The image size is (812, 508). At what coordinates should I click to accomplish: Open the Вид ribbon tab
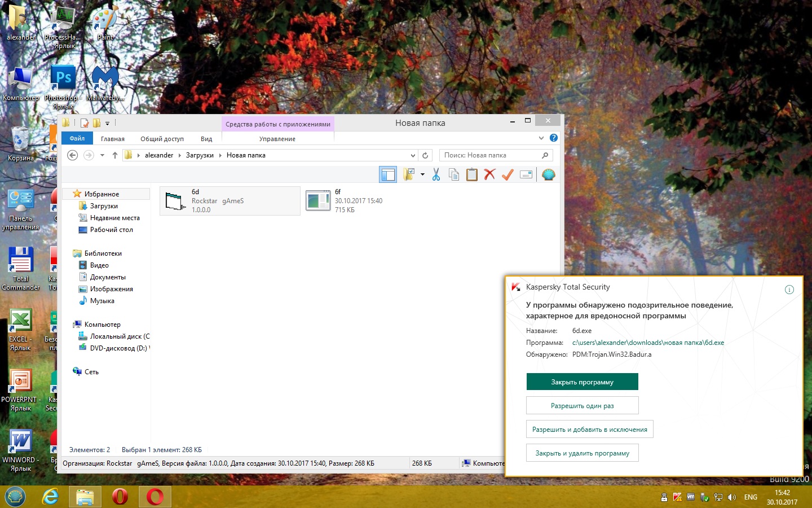tap(206, 138)
